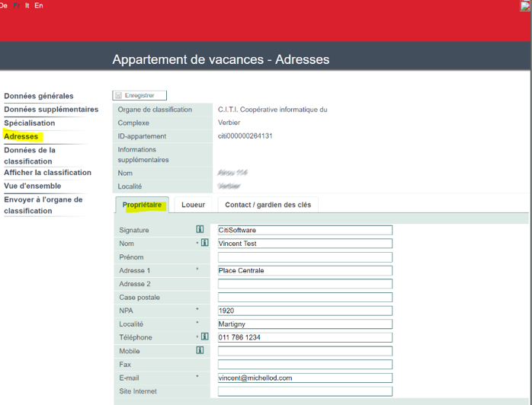Navigate to Spécialisation section

[30, 123]
